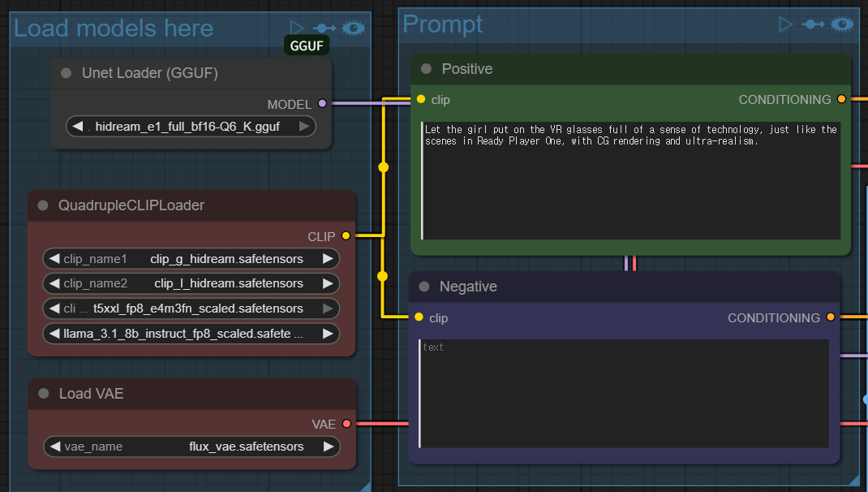Click right arrow on clip_name1 field
This screenshot has height=492, width=868.
click(x=328, y=259)
